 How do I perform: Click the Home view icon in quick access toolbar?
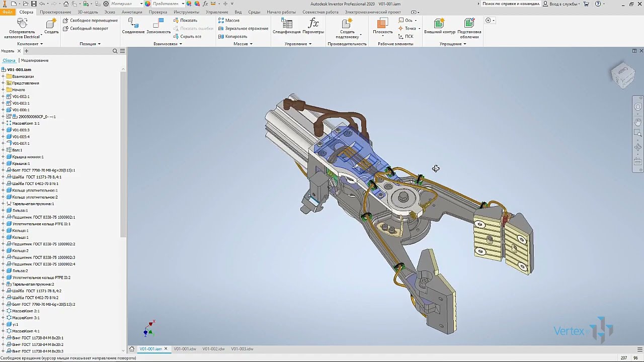(x=66, y=4)
